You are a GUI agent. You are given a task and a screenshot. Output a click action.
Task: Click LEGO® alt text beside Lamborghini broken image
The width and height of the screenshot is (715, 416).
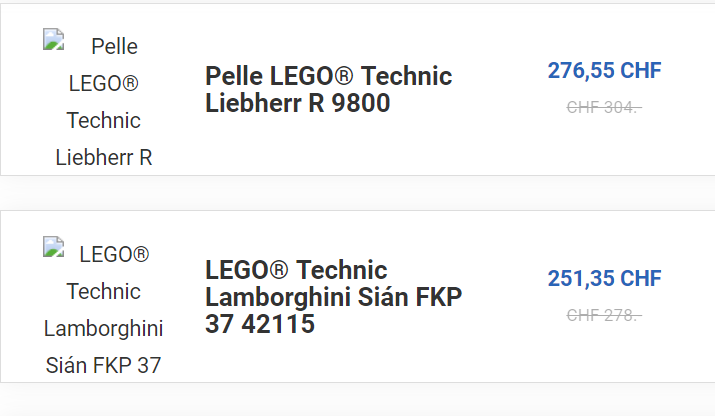(x=114, y=255)
